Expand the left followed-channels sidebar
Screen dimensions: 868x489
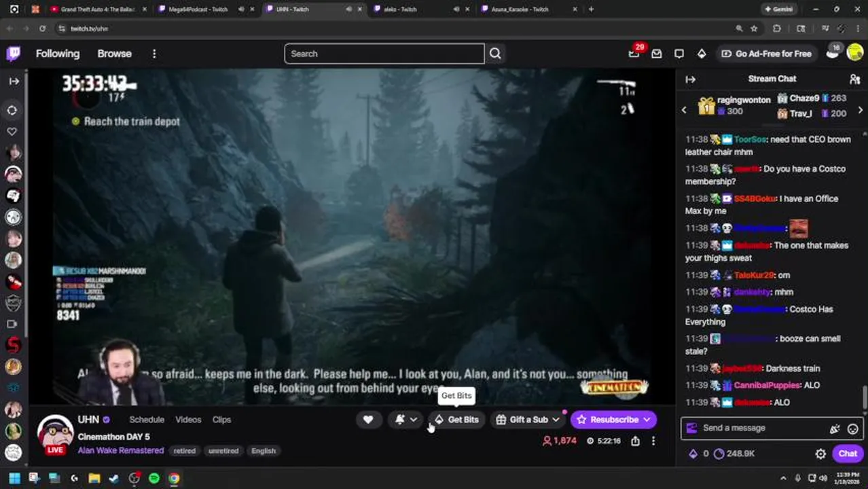click(14, 81)
